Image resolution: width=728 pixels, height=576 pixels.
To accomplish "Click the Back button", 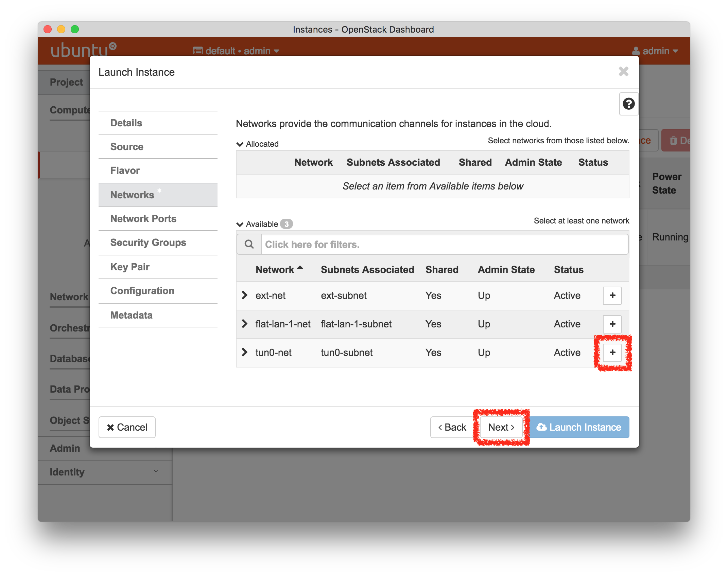I will pos(452,427).
